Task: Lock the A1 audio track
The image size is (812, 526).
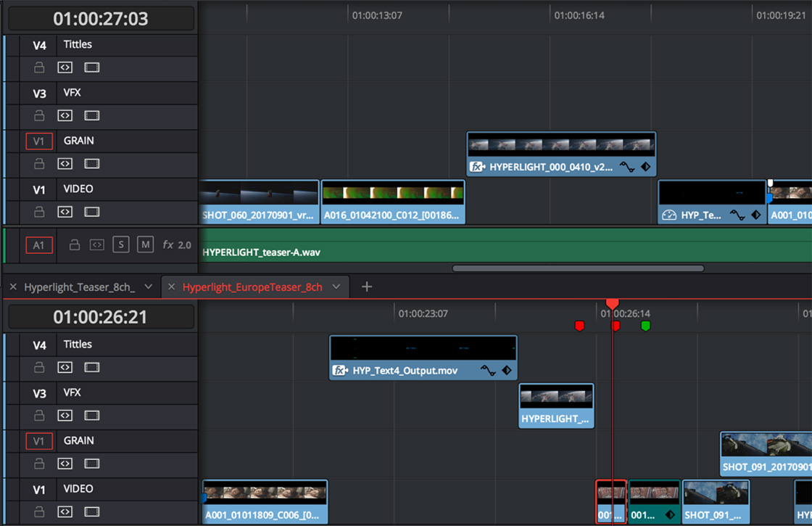Action: point(75,244)
